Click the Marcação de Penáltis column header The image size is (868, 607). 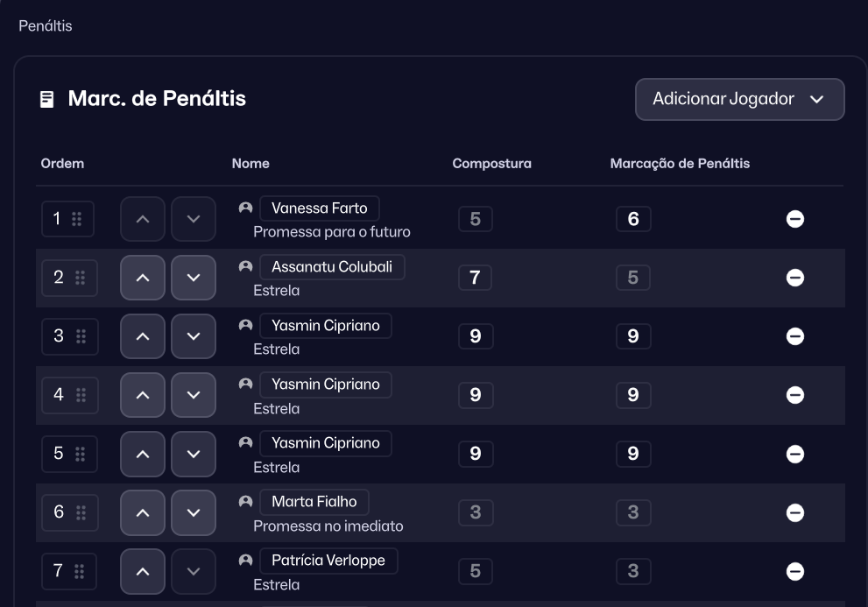click(x=680, y=164)
